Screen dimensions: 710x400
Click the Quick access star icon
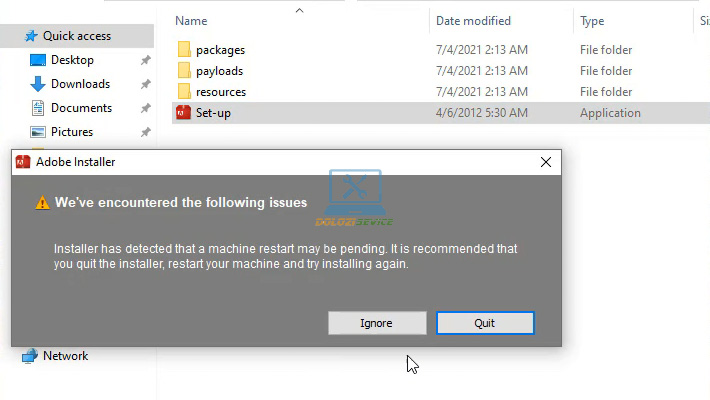[x=31, y=36]
